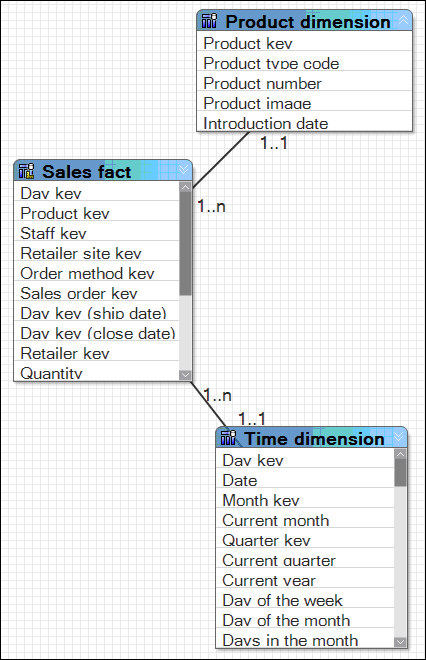Viewport: 426px width, 660px height.
Task: Select Quarter key in Time dimension
Action: coord(305,540)
